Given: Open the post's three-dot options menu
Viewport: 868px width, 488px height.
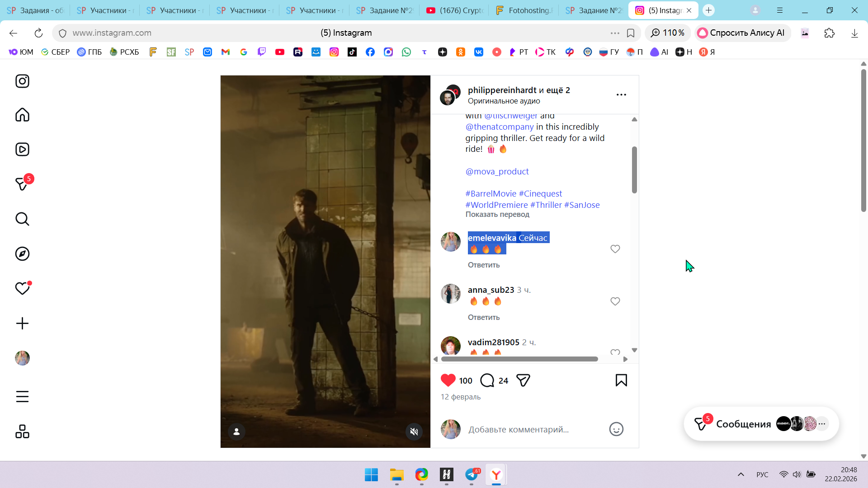Looking at the screenshot, I should pyautogui.click(x=621, y=95).
